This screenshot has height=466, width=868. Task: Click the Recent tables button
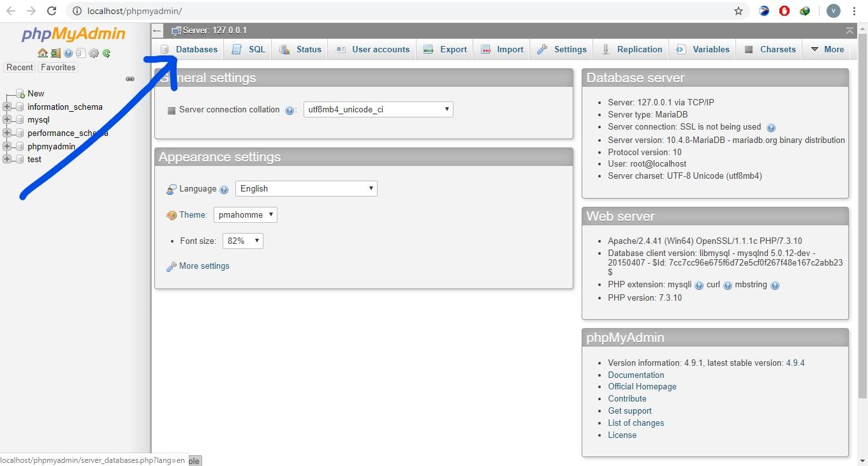(x=20, y=67)
